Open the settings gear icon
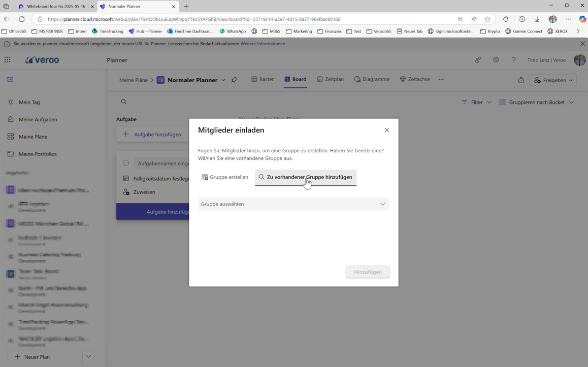588x367 pixels. tap(496, 60)
